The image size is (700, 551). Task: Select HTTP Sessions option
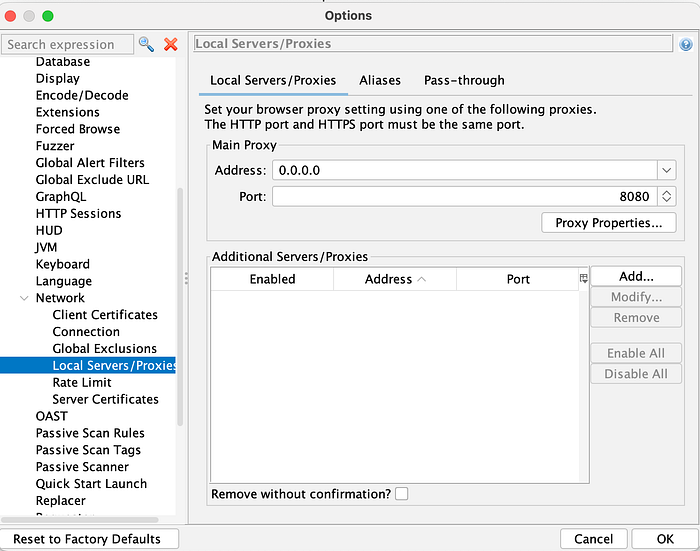[x=78, y=213]
